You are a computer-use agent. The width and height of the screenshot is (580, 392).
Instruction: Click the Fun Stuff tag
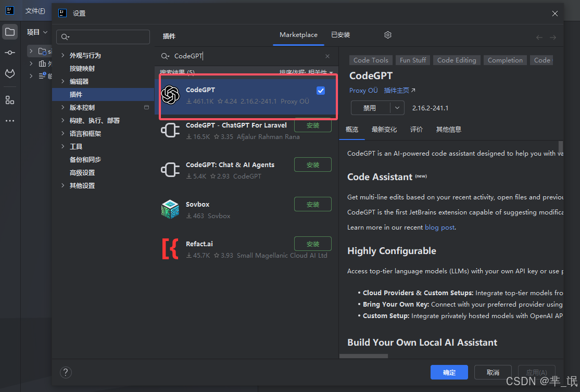pyautogui.click(x=413, y=60)
